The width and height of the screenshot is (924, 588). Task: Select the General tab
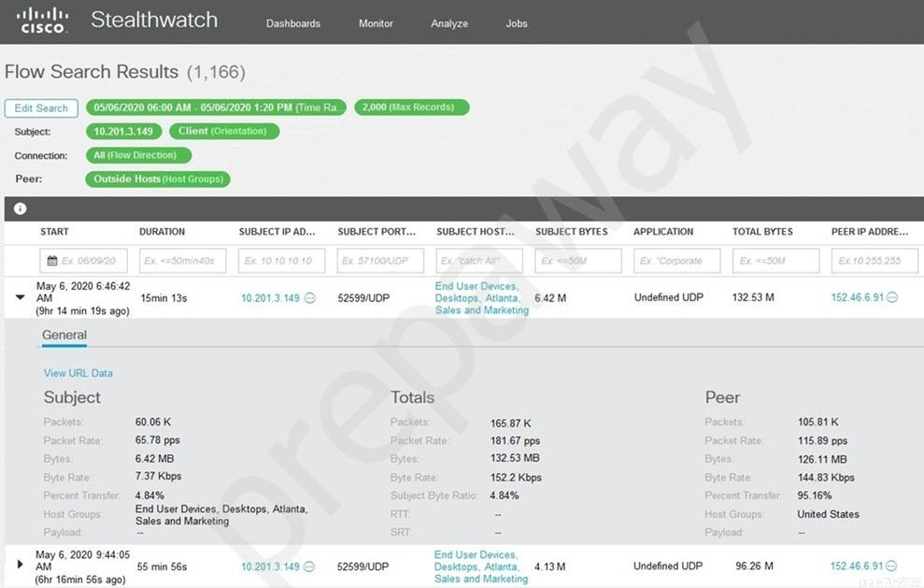[64, 335]
